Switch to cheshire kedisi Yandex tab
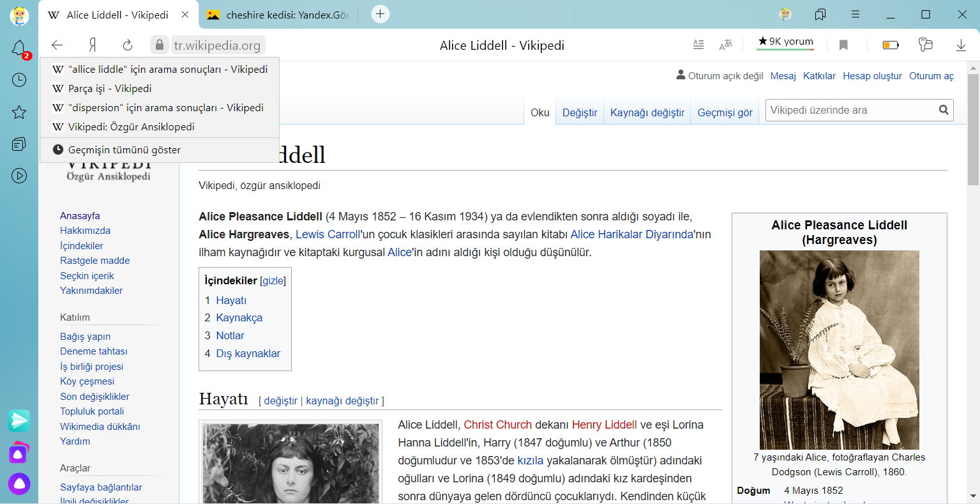Image resolution: width=980 pixels, height=504 pixels. (x=278, y=15)
